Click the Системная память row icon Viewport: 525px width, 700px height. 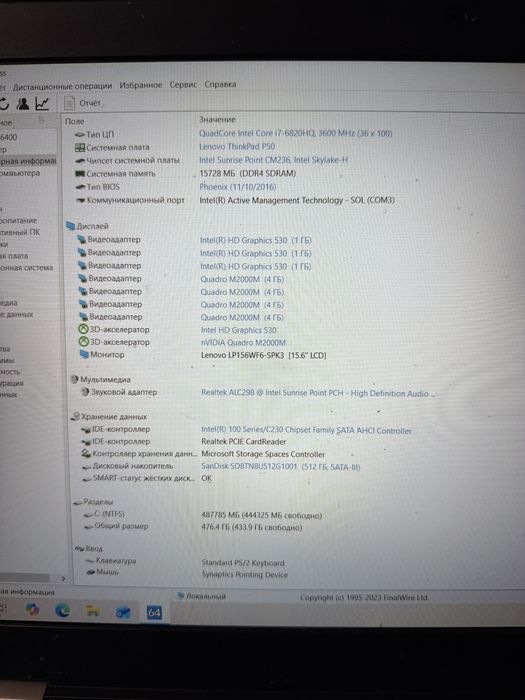point(80,174)
